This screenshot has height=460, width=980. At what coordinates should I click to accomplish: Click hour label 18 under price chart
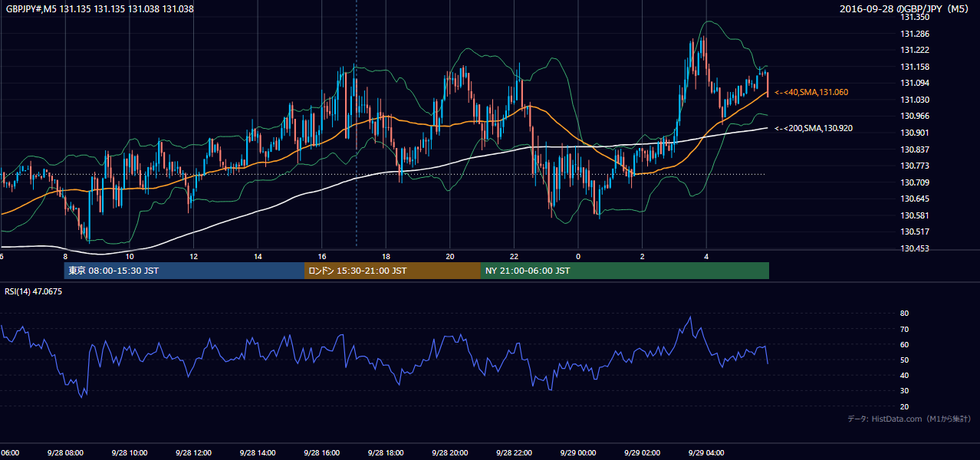pyautogui.click(x=386, y=257)
